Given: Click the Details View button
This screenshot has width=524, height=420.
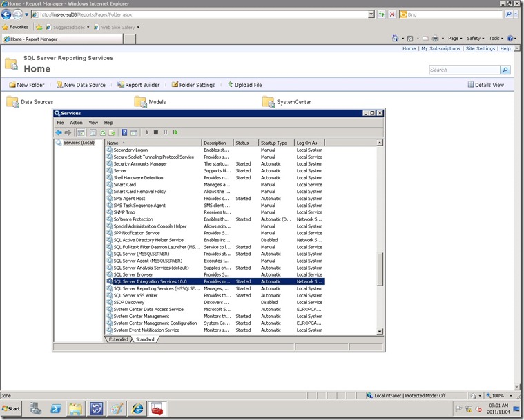Looking at the screenshot, I should (x=485, y=85).
